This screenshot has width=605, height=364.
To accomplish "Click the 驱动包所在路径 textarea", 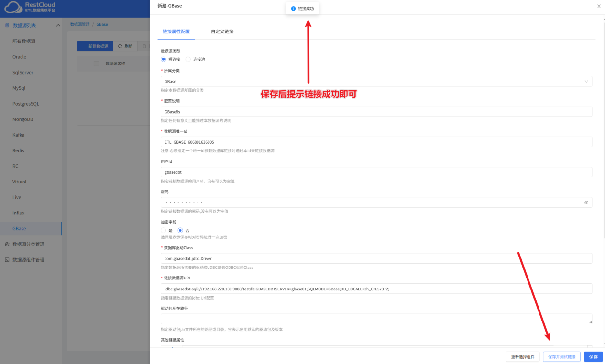I will [376, 319].
